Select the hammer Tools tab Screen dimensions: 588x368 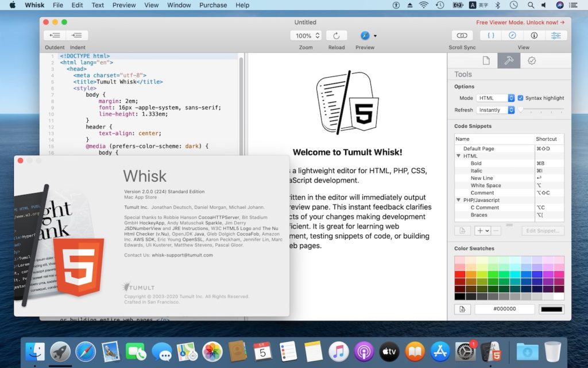[x=509, y=60]
